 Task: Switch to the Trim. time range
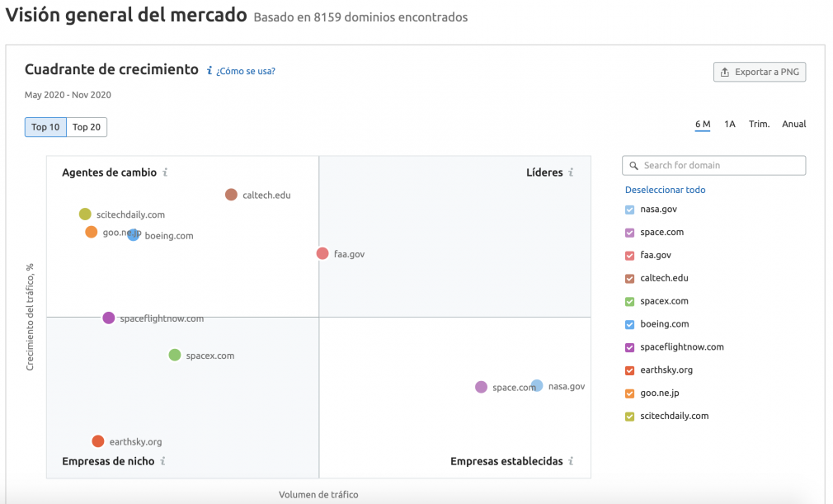(x=759, y=125)
